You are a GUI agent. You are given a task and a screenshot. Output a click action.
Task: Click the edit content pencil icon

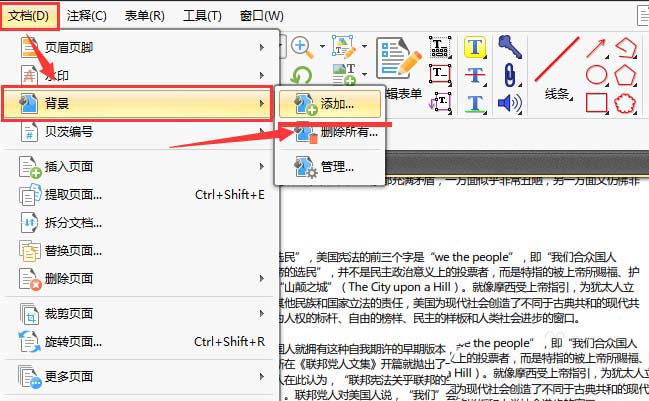(x=344, y=46)
